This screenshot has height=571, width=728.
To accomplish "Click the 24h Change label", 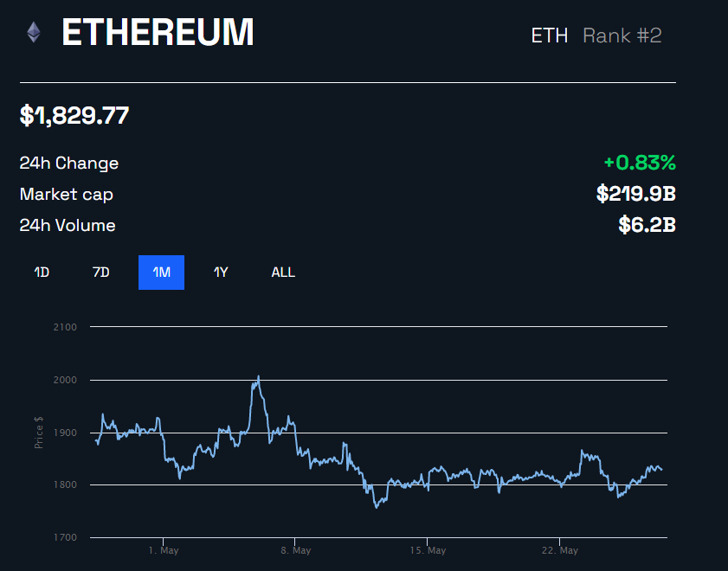I will 68,164.
